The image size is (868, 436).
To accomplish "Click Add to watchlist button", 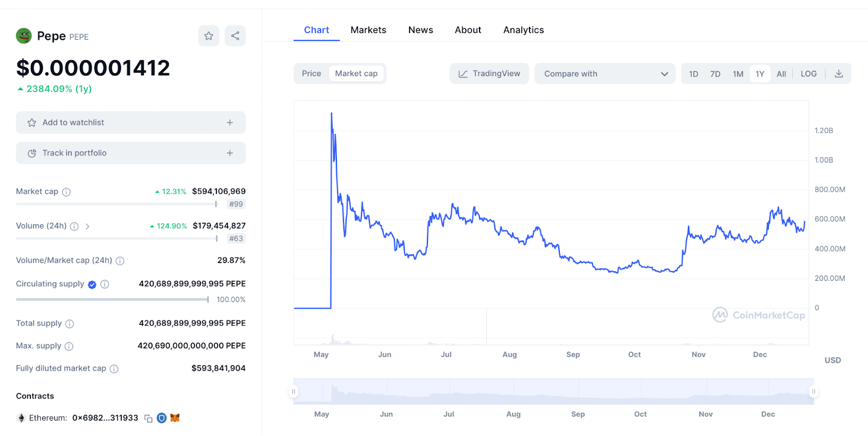I will pyautogui.click(x=131, y=123).
